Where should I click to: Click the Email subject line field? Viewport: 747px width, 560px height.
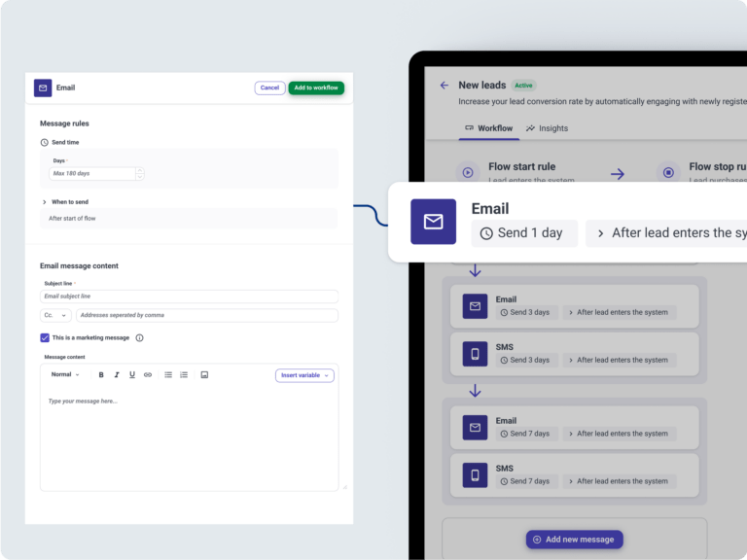point(189,297)
